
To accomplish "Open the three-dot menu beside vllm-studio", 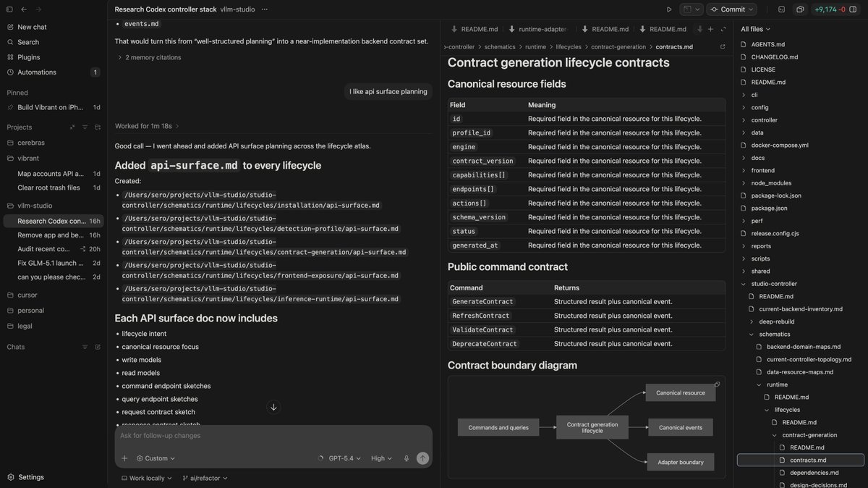I will pos(264,9).
